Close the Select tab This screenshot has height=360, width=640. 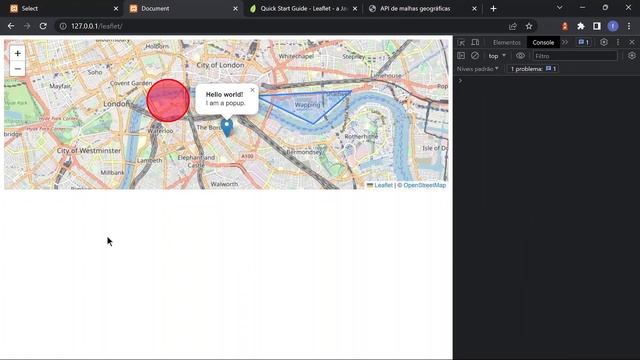tap(116, 9)
